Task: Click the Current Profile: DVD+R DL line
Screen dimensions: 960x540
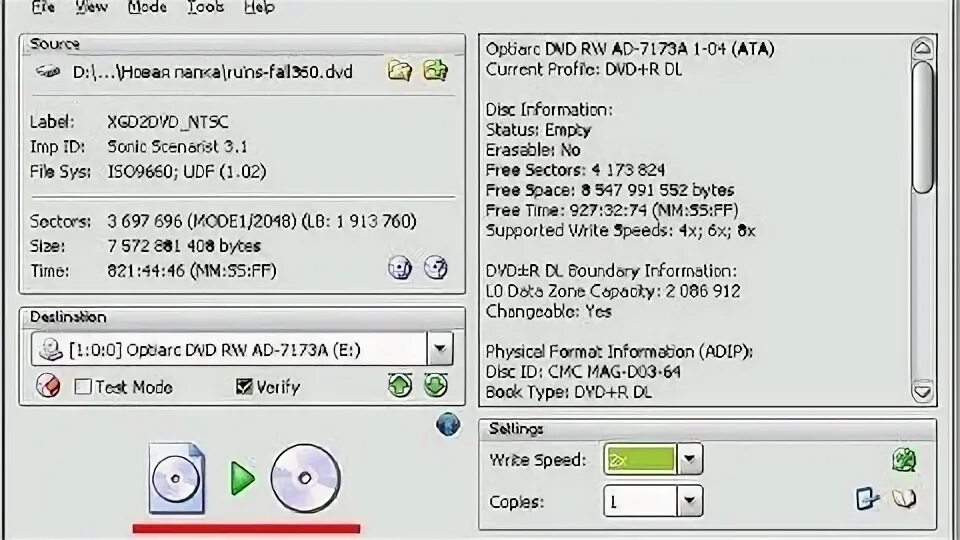Action: pyautogui.click(x=583, y=69)
